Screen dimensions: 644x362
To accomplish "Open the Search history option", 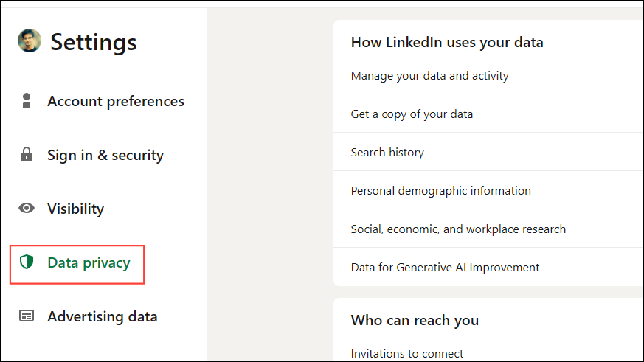I will click(x=387, y=152).
